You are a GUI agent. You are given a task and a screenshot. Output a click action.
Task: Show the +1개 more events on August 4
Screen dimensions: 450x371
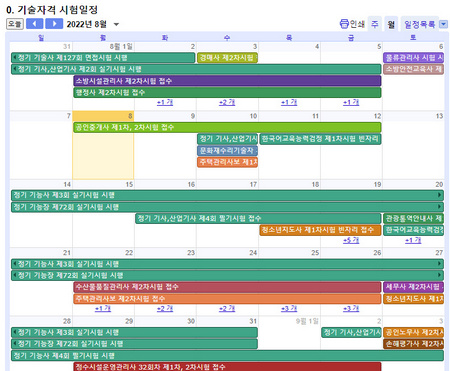(x=289, y=102)
